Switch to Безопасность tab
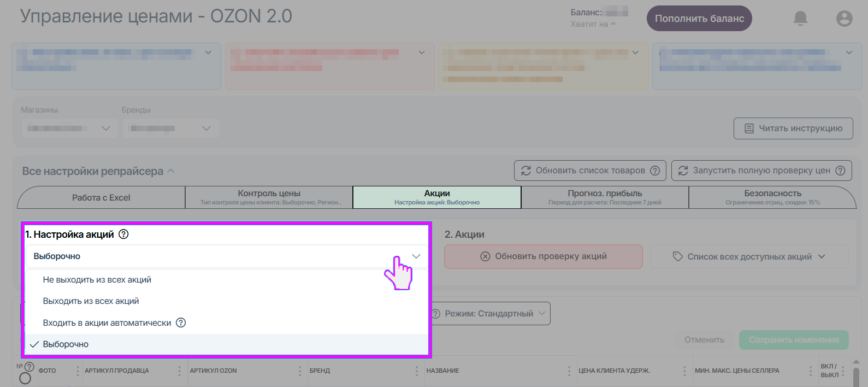The width and height of the screenshot is (868, 387). pos(772,197)
